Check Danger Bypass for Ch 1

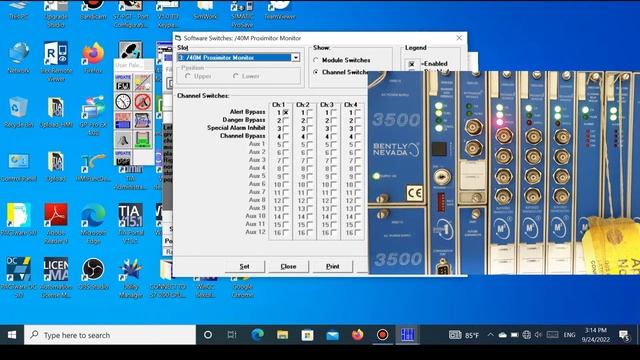[x=286, y=120]
